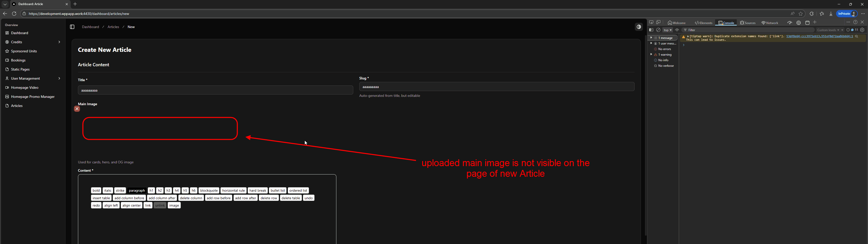Switch to the Network tab
Viewport: 868px width, 244px height.
point(770,23)
